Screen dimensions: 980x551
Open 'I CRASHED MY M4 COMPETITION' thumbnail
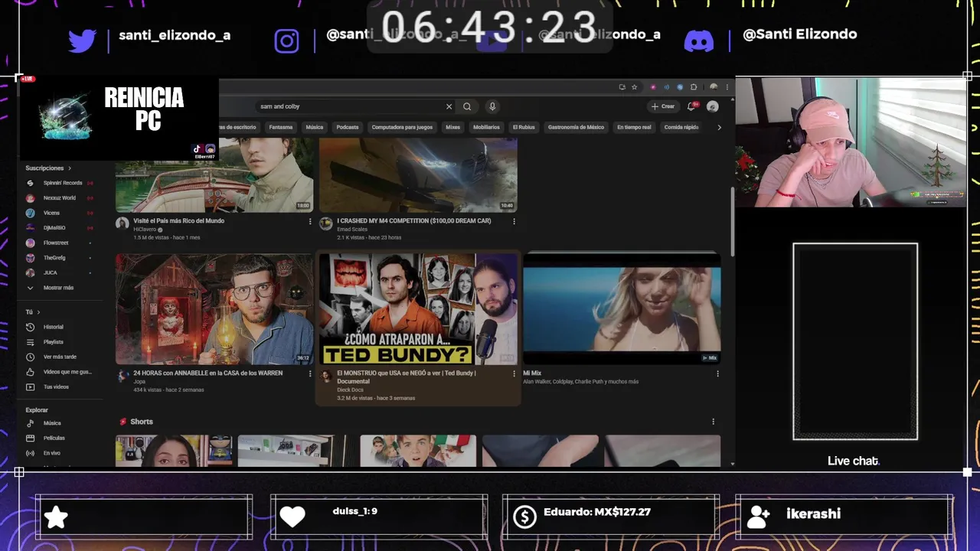coord(418,175)
